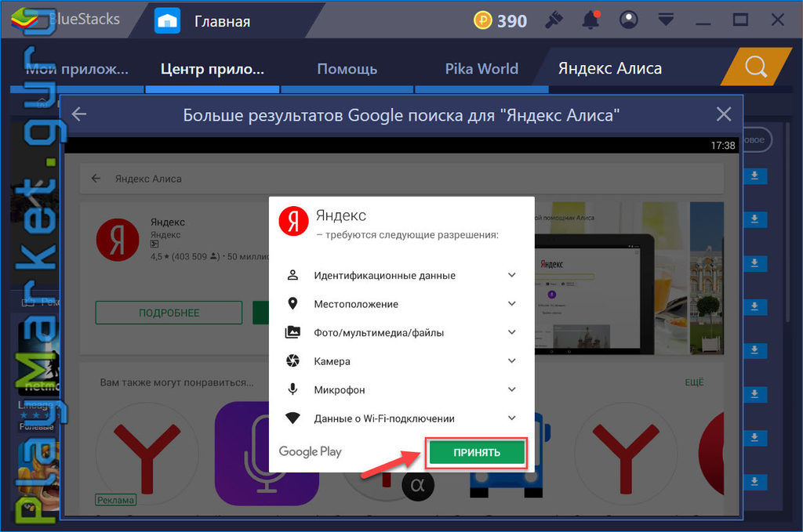The image size is (803, 532).
Task: Switch to Мои приложения tab
Action: point(77,68)
